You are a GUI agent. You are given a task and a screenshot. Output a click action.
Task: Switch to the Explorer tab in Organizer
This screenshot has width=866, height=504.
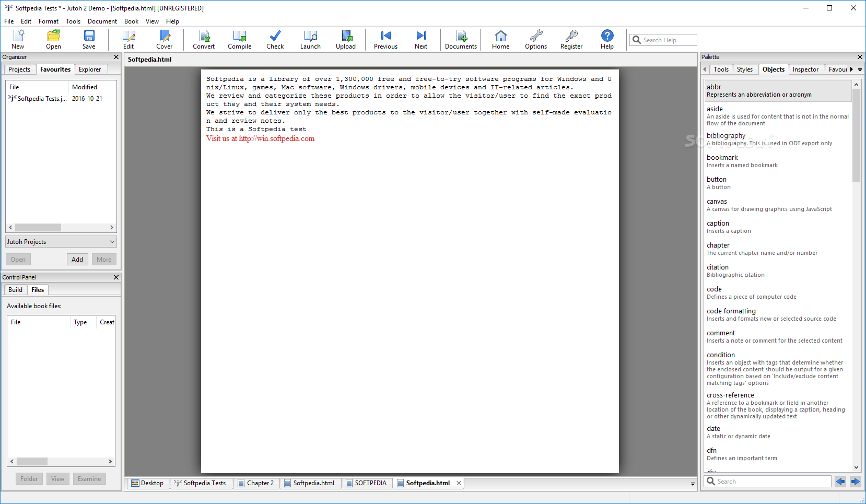point(90,69)
